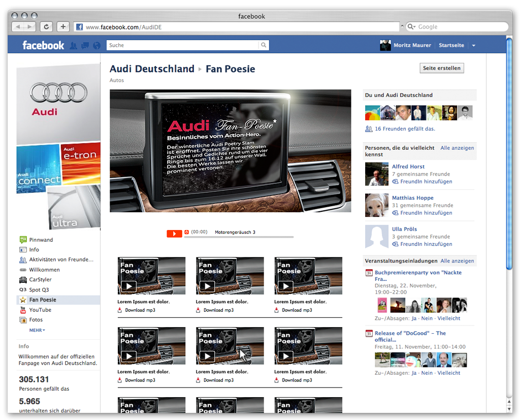Screen dimensions: 520x420
Task: Click the friend requests icon in Facebook header
Action: click(74, 46)
